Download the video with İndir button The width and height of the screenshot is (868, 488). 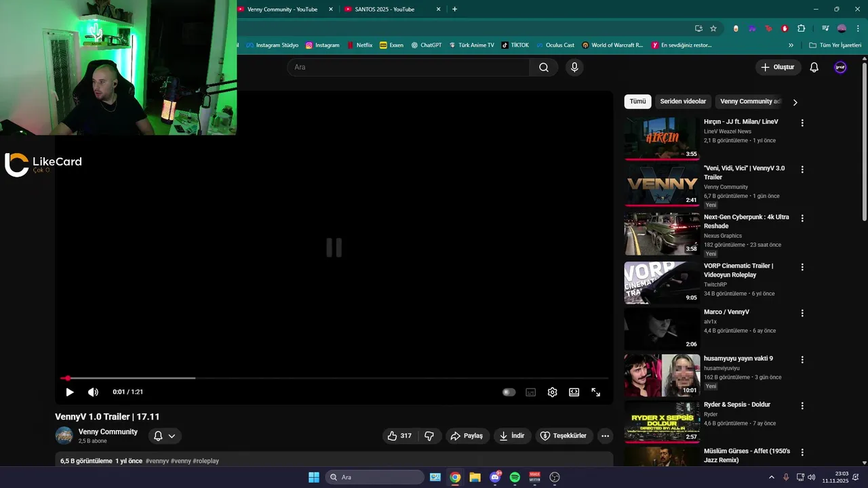[x=512, y=436]
